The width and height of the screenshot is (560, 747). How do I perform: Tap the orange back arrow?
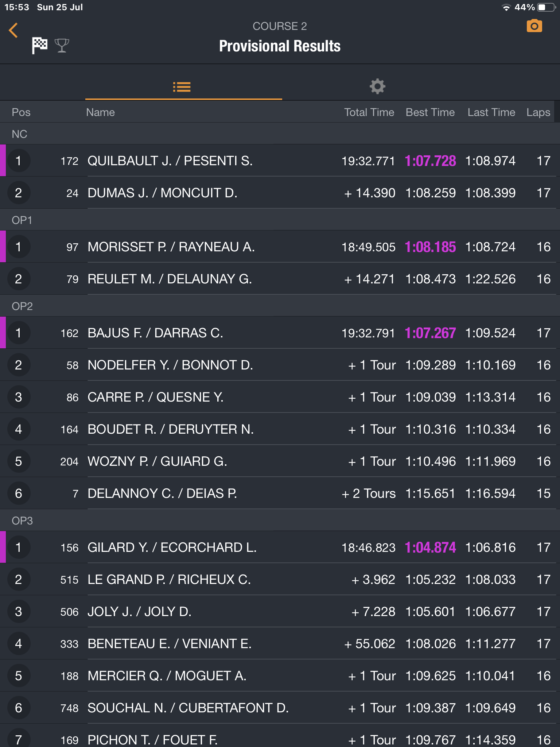(x=13, y=30)
